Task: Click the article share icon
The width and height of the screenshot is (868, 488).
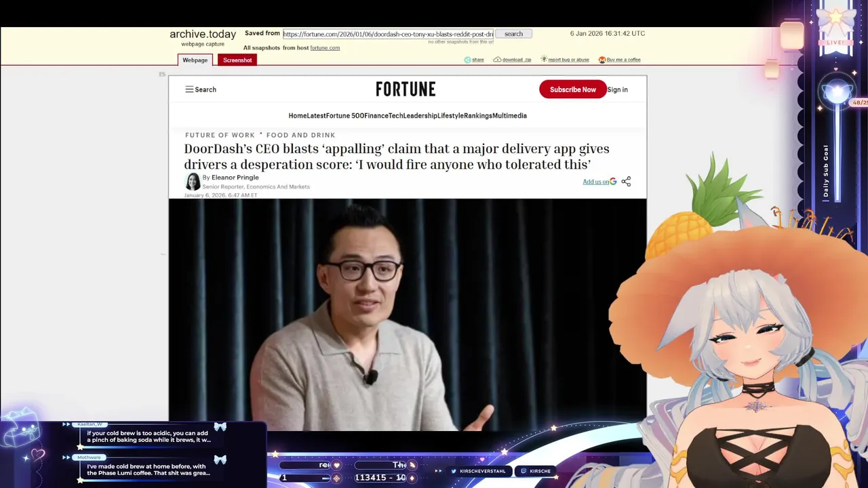Action: coord(626,182)
